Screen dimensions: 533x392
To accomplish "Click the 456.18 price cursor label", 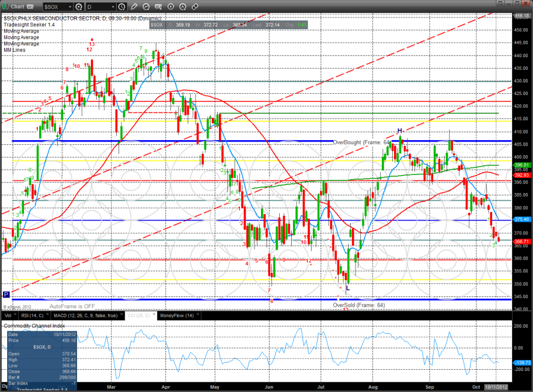I will tap(522, 16).
